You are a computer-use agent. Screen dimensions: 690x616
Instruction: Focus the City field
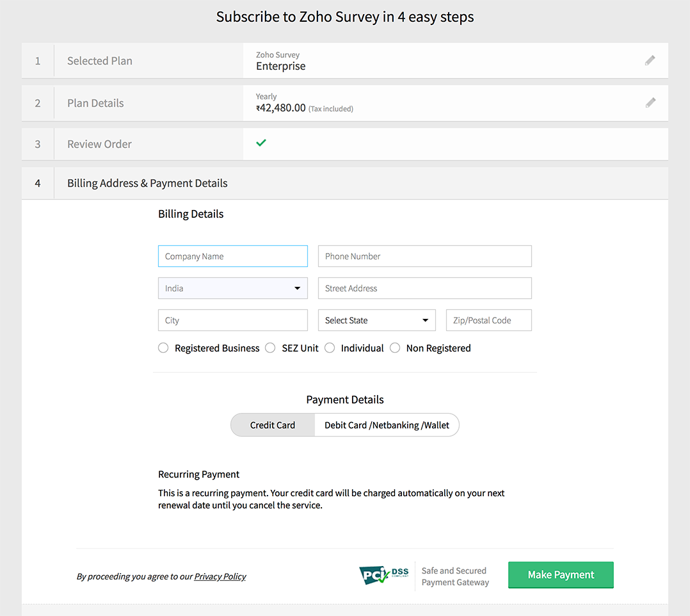pos(233,320)
